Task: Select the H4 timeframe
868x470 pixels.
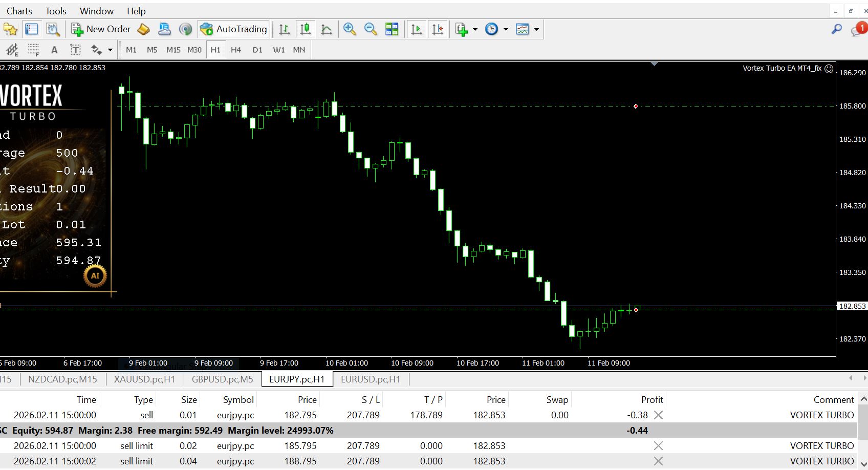Action: (x=236, y=50)
